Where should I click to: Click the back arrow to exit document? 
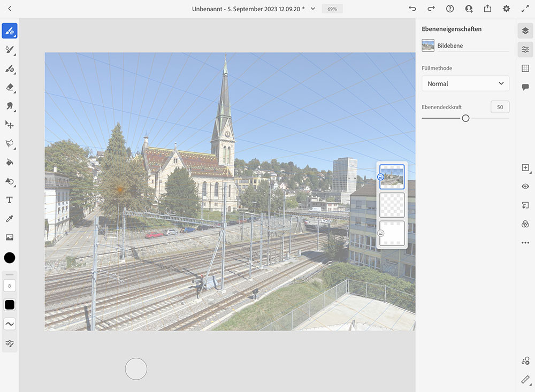point(10,9)
